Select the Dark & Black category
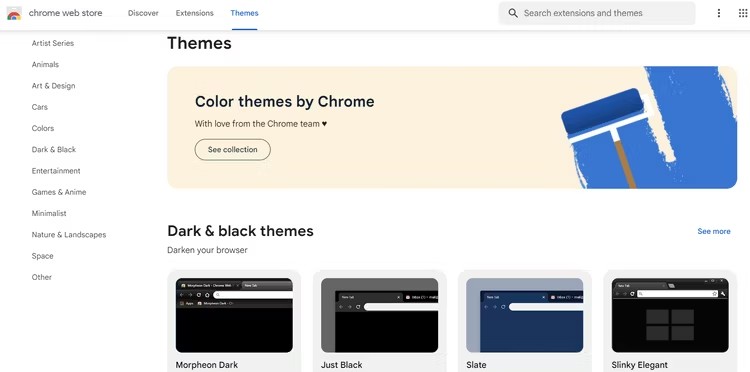 pyautogui.click(x=54, y=149)
